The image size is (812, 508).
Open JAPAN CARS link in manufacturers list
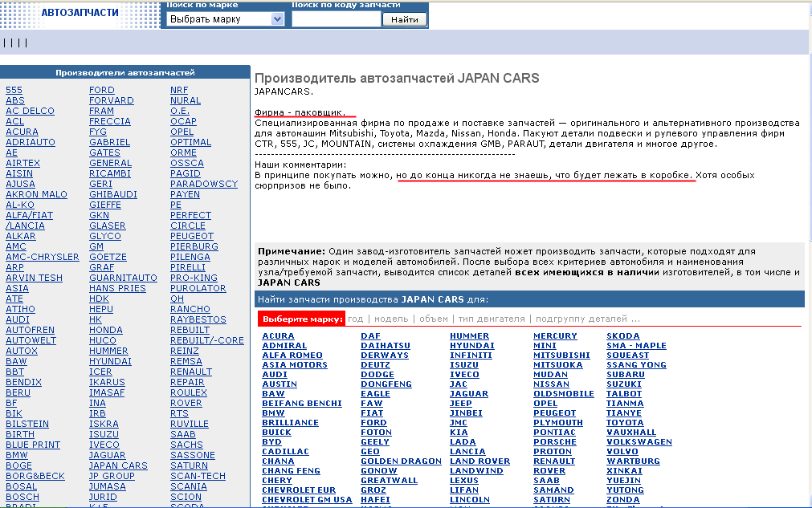click(x=118, y=465)
